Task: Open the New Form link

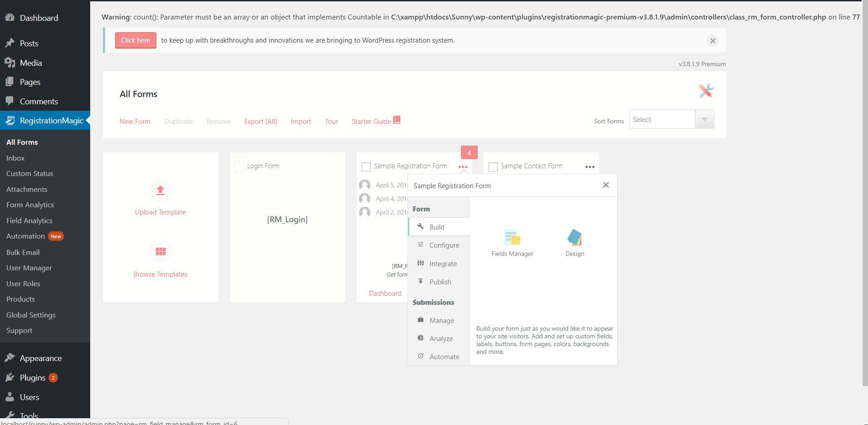Action: [135, 122]
